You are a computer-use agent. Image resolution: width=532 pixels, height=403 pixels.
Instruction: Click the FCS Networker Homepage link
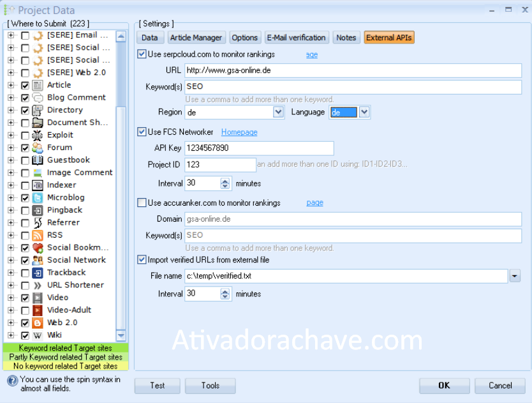[239, 132]
